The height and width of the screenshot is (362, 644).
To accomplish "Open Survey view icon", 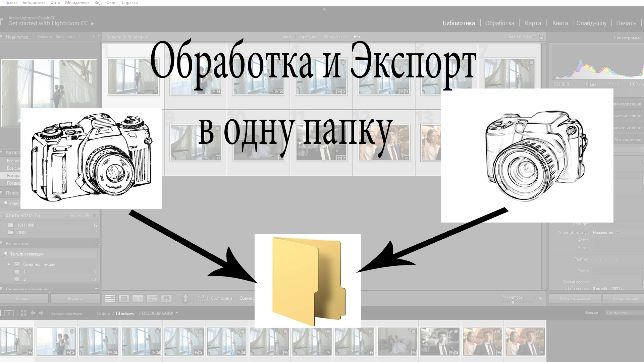I will point(152,298).
